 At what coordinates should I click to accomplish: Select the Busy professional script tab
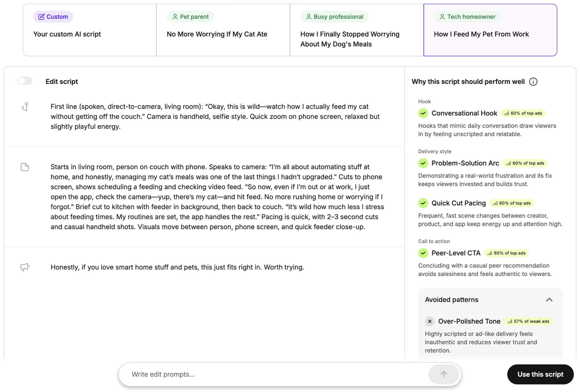(357, 30)
